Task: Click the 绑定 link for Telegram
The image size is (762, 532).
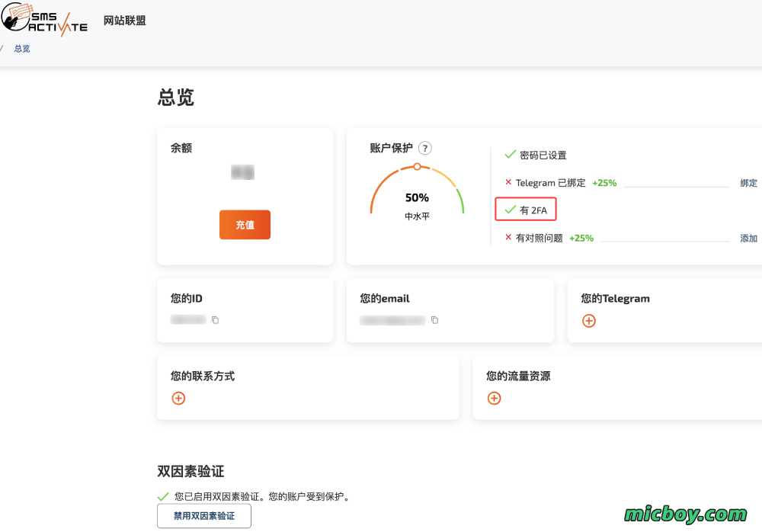Action: 748,183
